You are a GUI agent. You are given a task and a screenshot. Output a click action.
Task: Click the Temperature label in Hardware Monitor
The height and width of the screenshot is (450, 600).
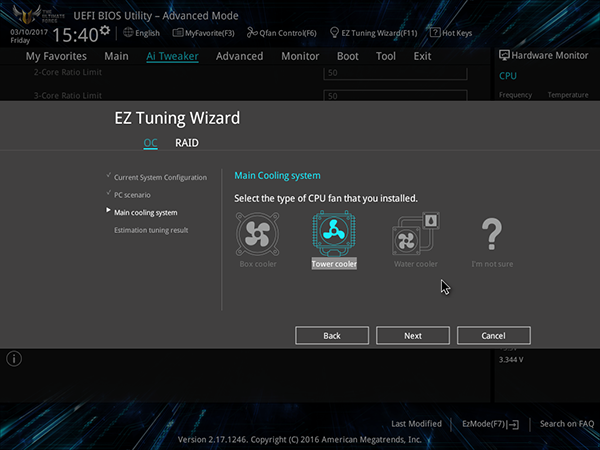[568, 95]
